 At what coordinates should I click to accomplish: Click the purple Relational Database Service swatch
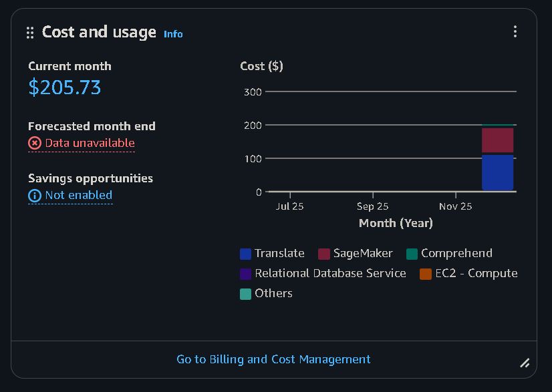tap(245, 274)
